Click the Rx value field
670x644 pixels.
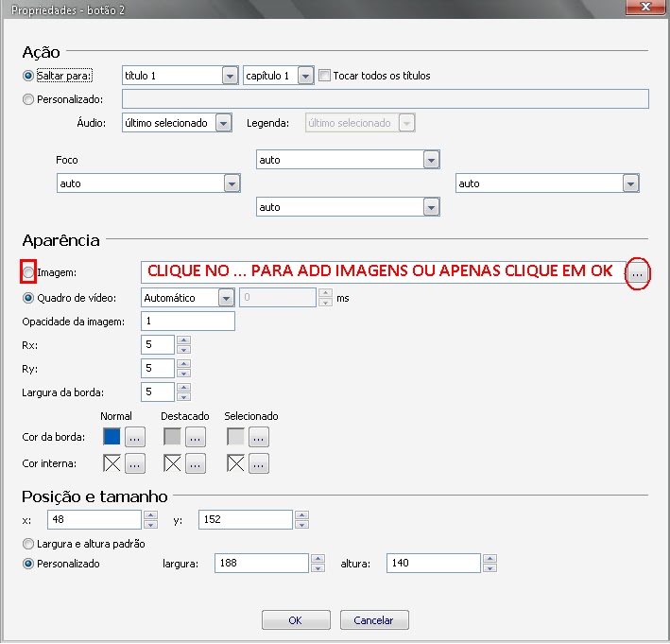pyautogui.click(x=157, y=344)
